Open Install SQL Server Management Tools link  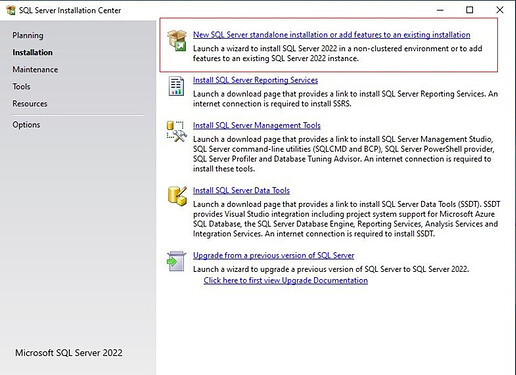click(257, 125)
